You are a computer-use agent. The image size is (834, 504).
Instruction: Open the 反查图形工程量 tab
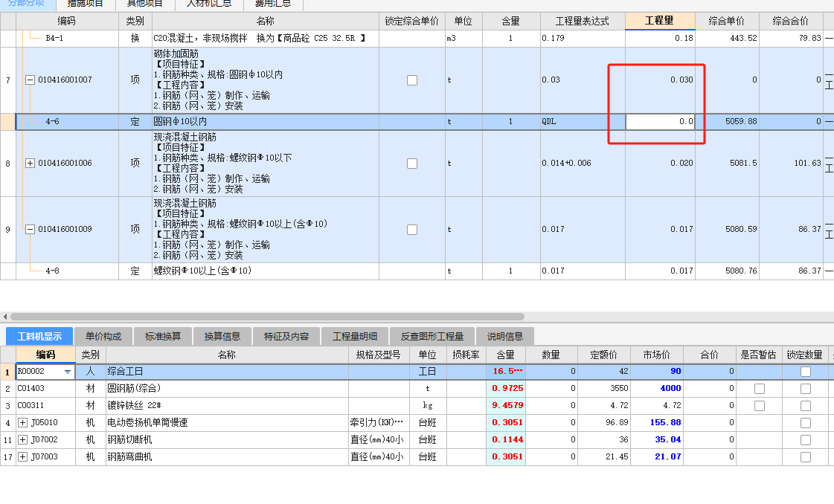[x=432, y=336]
